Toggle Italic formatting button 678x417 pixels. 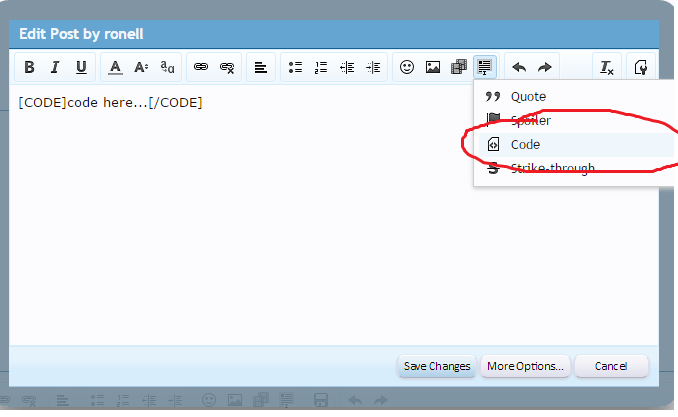(55, 67)
